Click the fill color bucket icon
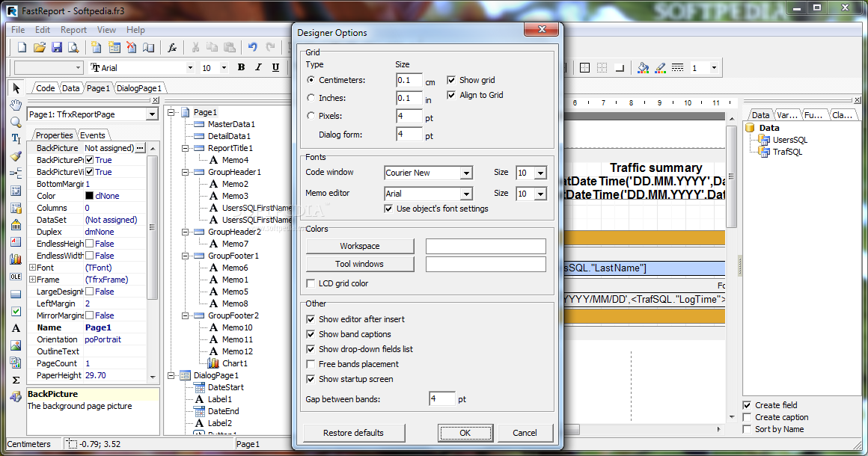 coord(643,67)
